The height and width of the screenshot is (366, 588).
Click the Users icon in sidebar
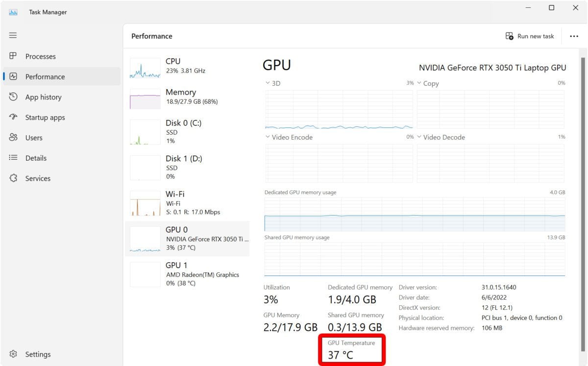tap(13, 138)
